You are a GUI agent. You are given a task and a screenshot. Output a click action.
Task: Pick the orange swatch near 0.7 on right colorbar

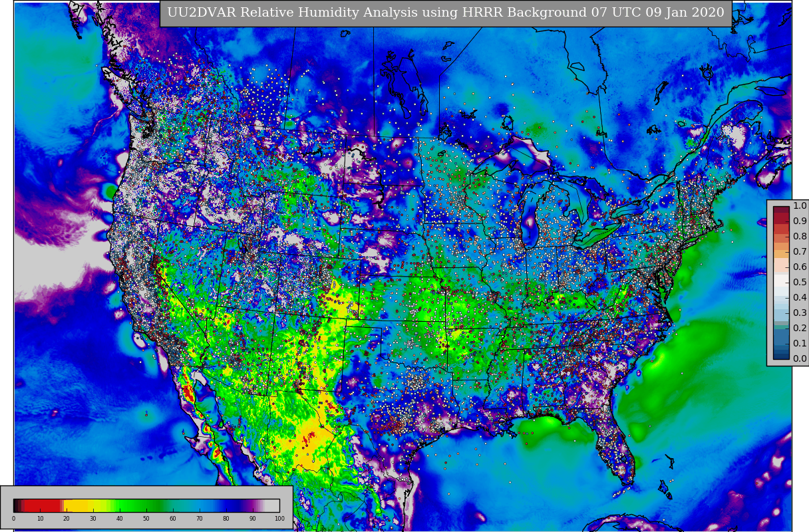pyautogui.click(x=781, y=254)
